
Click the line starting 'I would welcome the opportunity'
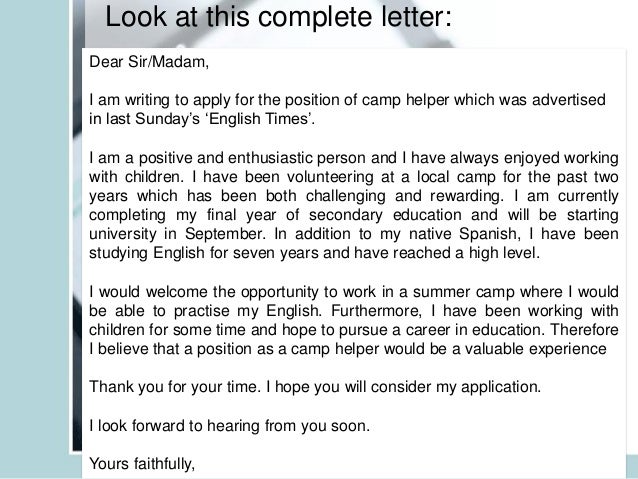pyautogui.click(x=354, y=292)
